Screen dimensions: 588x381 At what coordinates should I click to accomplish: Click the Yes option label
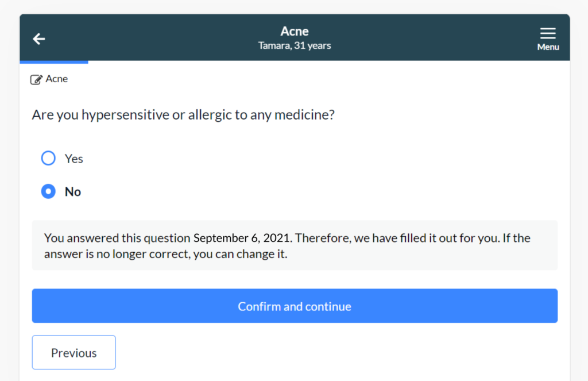pyautogui.click(x=74, y=159)
